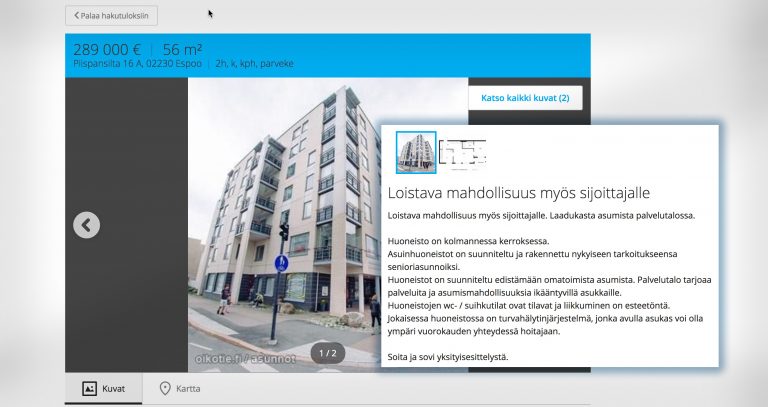This screenshot has width=768, height=407.
Task: Click the back chevron in Palaa hakutuloksiin
Action: 77,16
